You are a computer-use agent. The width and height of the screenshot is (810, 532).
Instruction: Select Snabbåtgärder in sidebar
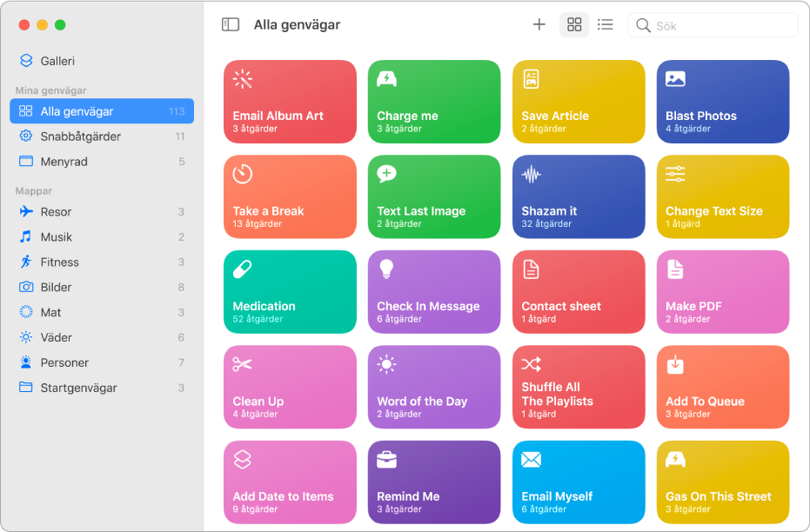80,136
